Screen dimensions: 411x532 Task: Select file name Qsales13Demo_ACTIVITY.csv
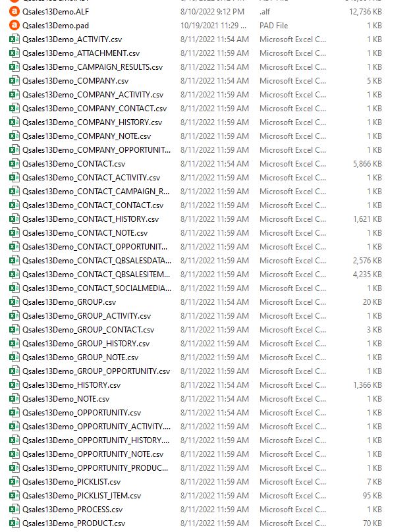[x=72, y=40]
